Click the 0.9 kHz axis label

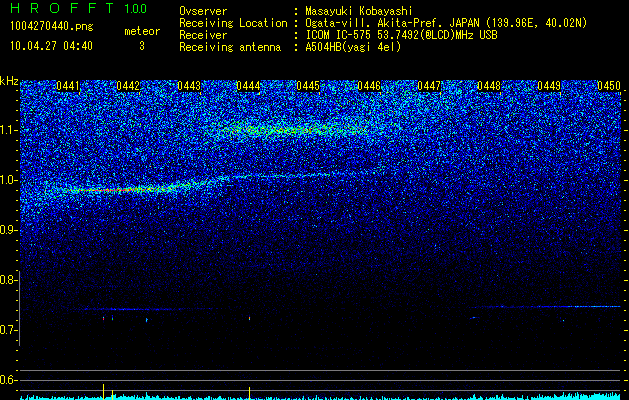[x=8, y=230]
